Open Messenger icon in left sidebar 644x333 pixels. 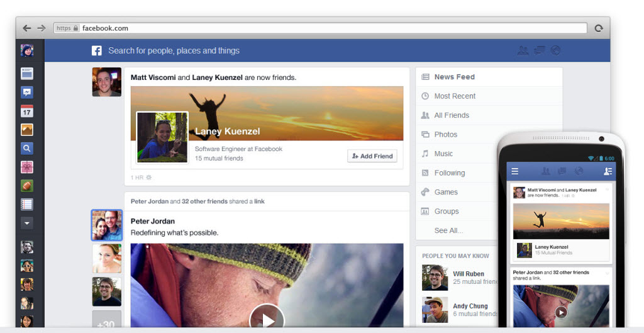27,93
